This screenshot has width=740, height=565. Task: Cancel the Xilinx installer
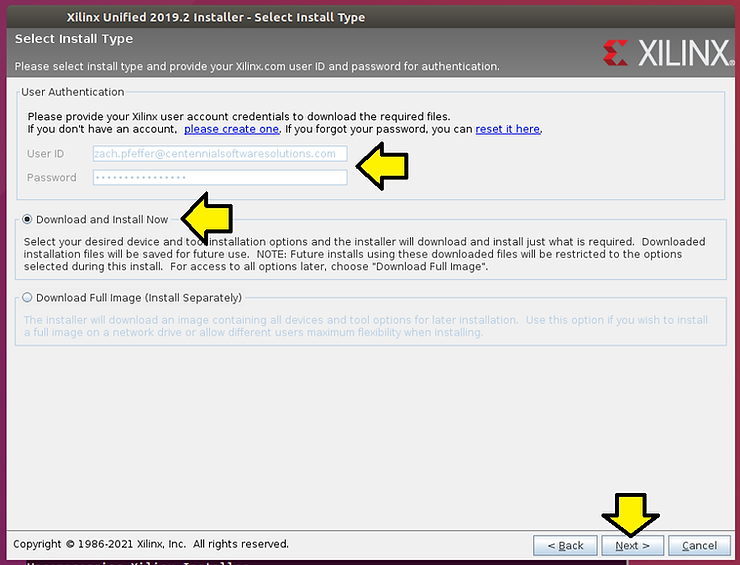tap(699, 546)
